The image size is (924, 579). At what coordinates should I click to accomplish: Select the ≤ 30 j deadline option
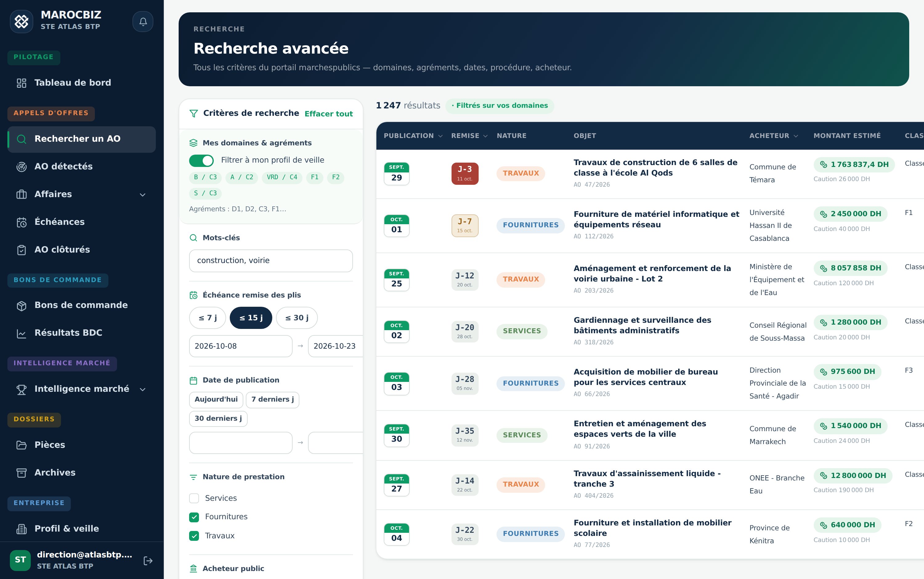coord(297,318)
